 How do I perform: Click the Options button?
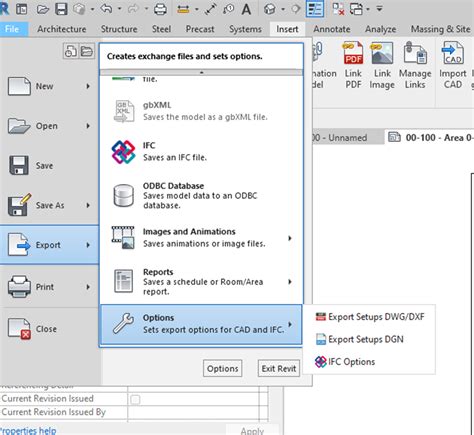(223, 368)
